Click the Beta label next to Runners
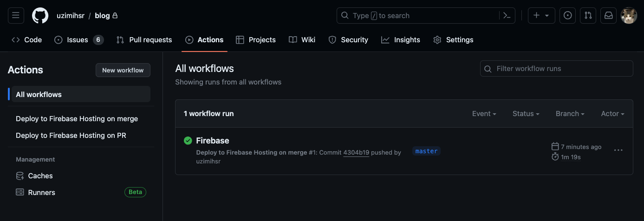The height and width of the screenshot is (221, 644). click(135, 192)
